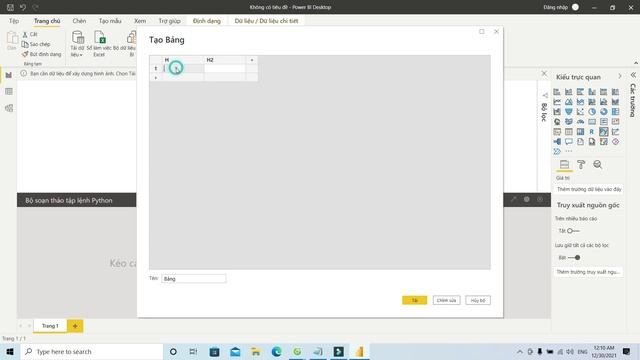
Task: Open get more visuals ellipsis
Action: (569, 151)
